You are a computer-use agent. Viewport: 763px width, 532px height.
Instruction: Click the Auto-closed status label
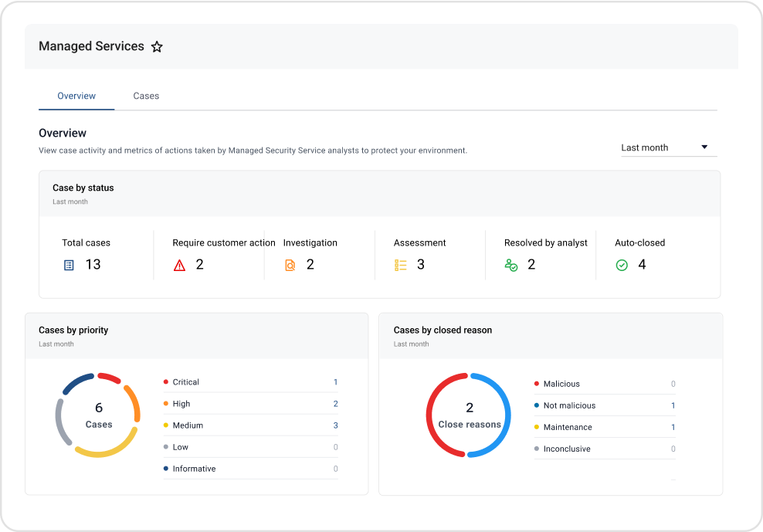point(640,243)
